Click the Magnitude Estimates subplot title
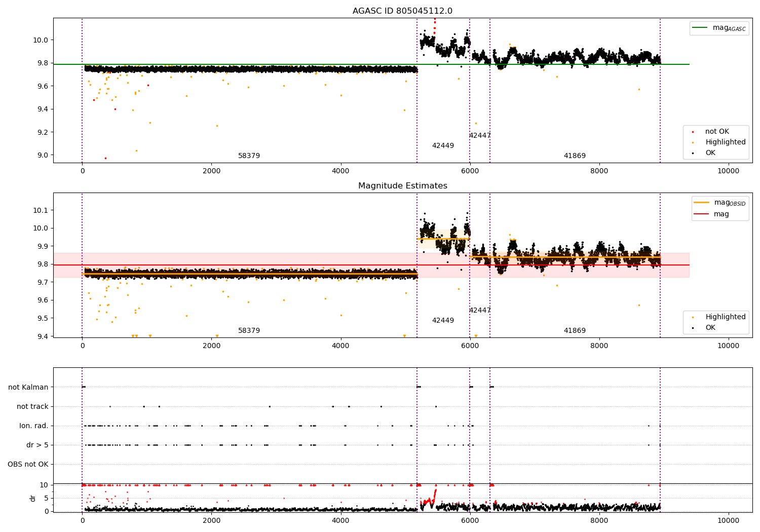 point(403,186)
